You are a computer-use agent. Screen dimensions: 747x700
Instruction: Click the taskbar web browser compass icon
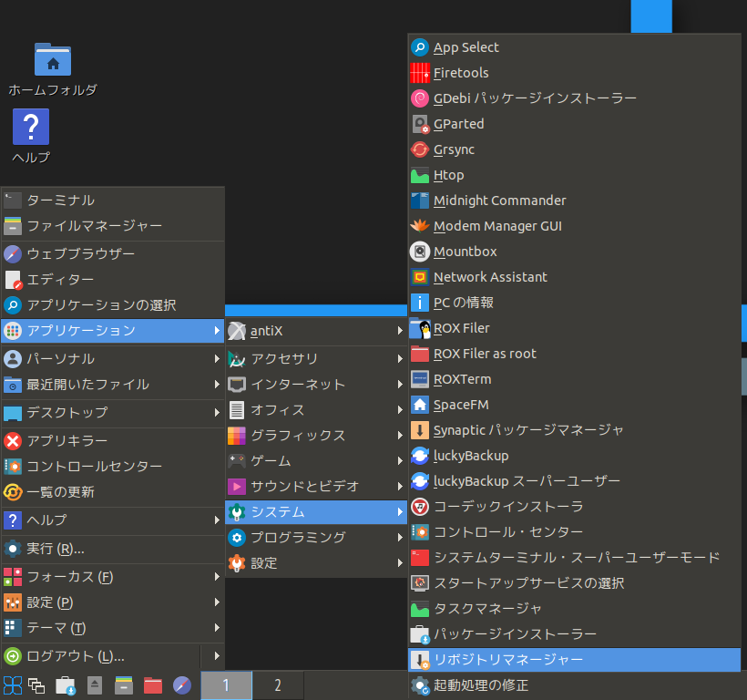pos(182,685)
